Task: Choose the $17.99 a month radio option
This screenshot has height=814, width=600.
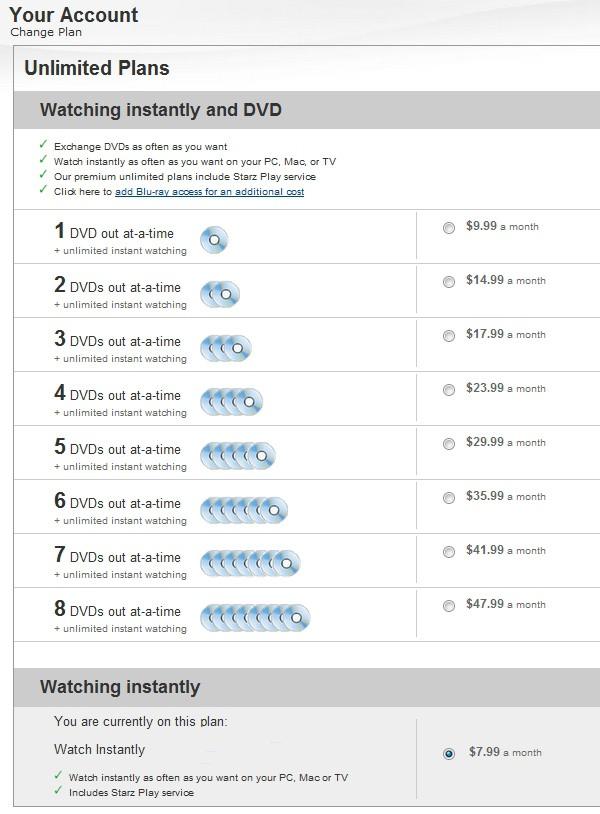Action: tap(449, 336)
